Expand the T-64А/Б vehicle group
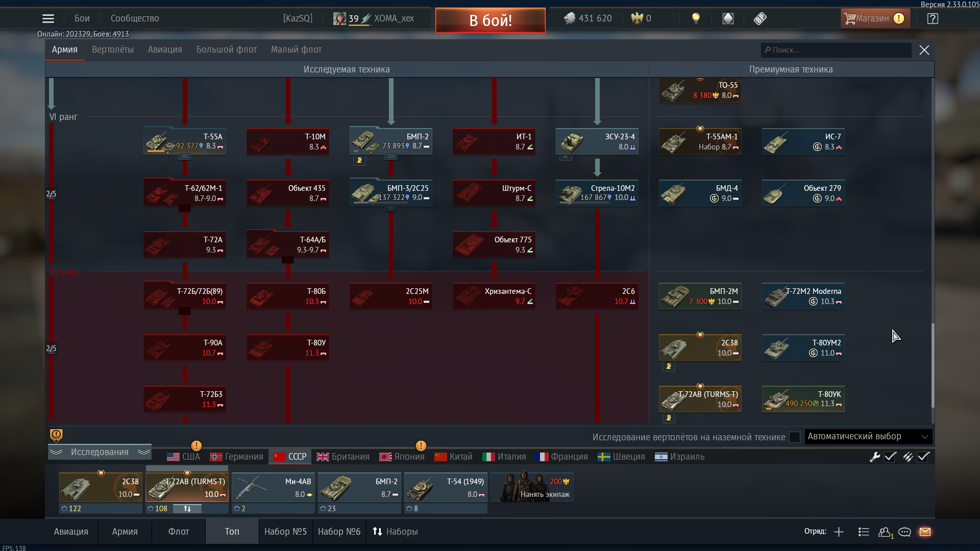The width and height of the screenshot is (980, 551). pos(288,260)
